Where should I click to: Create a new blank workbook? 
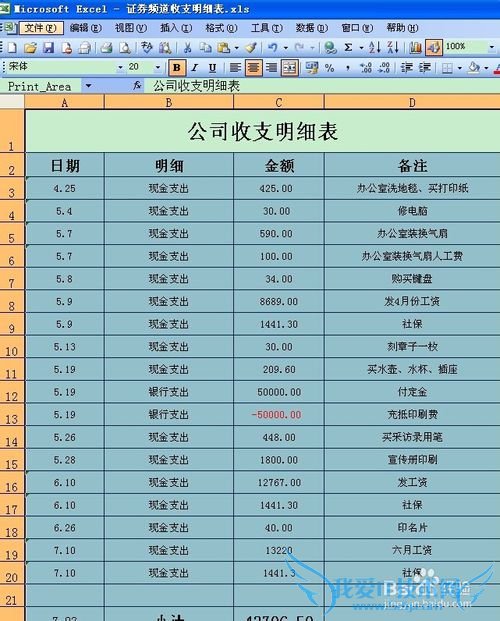coord(12,48)
